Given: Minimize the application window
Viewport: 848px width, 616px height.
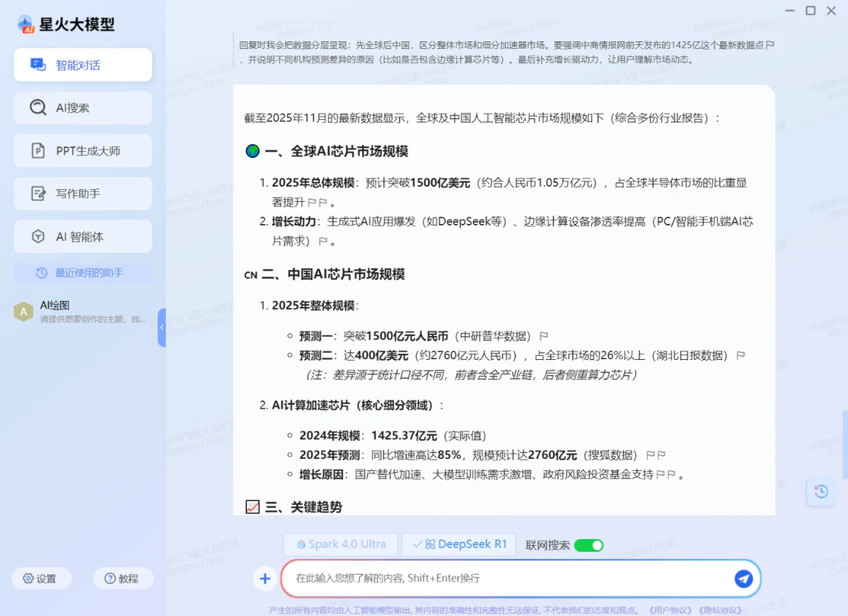Looking at the screenshot, I should [790, 11].
